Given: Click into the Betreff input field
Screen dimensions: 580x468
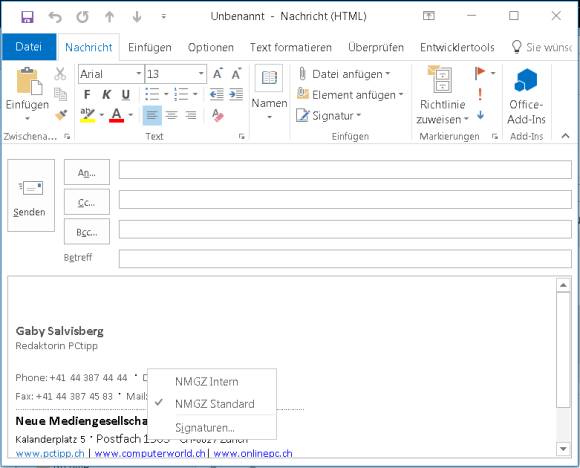Looking at the screenshot, I should pos(345,258).
